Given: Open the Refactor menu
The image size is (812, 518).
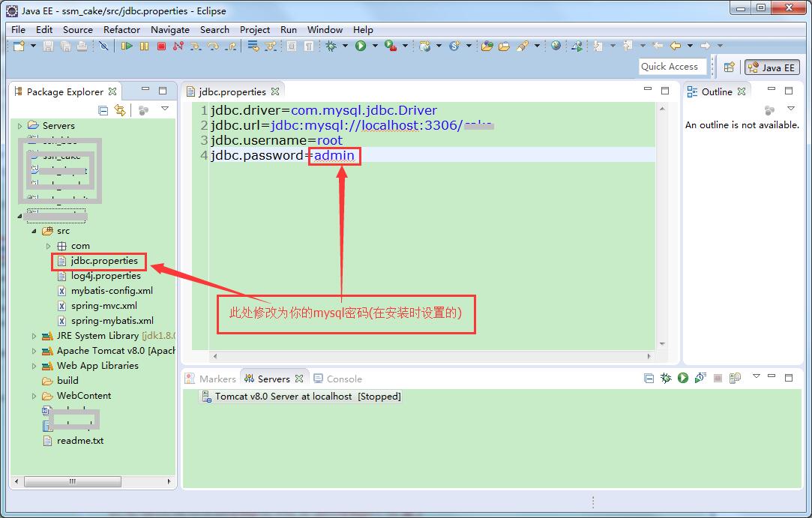Looking at the screenshot, I should click(121, 29).
